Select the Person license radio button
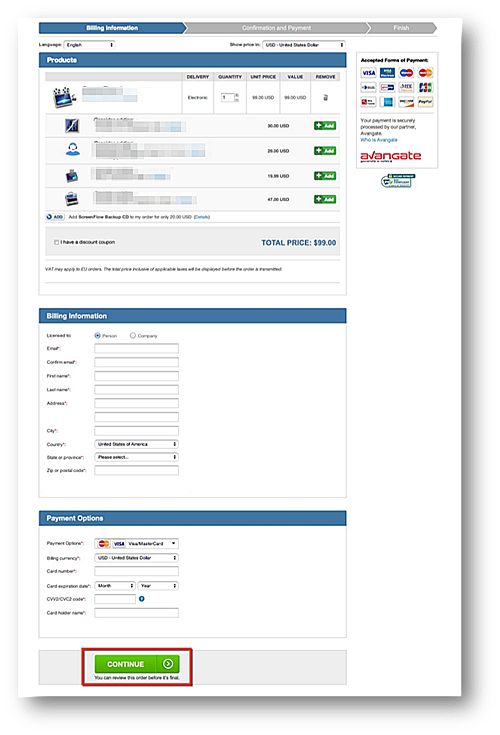The width and height of the screenshot is (500, 735). coord(97,336)
